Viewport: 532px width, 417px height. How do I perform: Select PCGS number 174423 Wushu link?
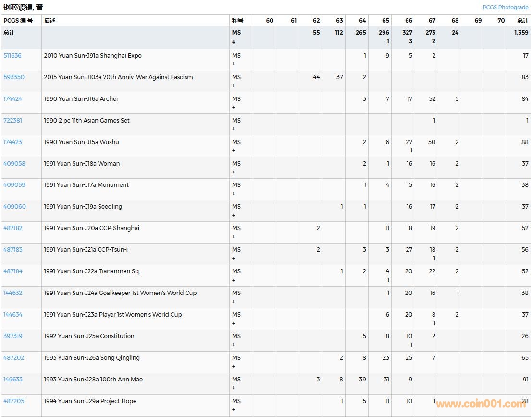click(12, 142)
